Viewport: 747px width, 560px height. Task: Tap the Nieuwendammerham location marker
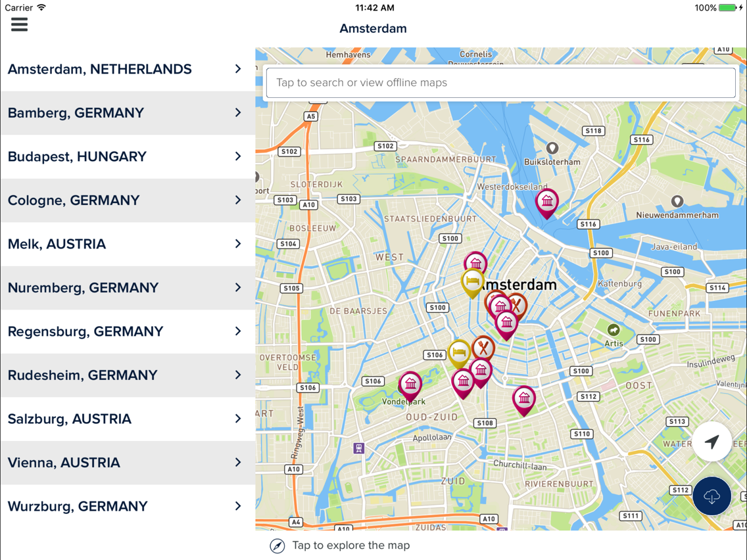coord(677,202)
